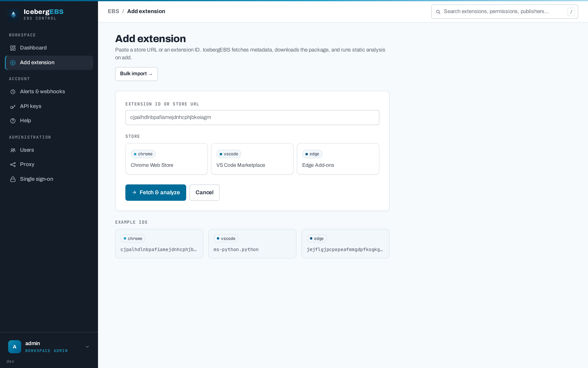Open Alerts & webhooks page
Image resolution: width=588 pixels, height=368 pixels.
(49, 92)
